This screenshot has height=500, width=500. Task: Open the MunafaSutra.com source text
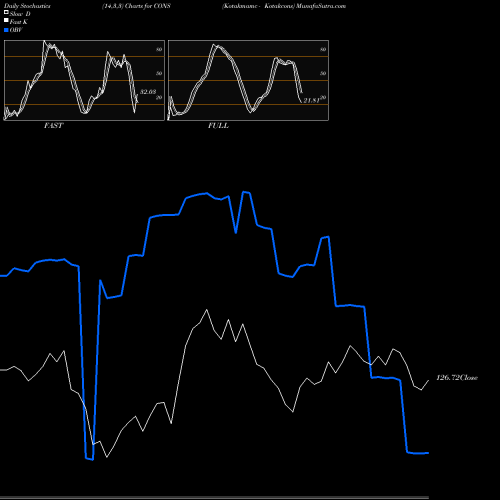321,6
